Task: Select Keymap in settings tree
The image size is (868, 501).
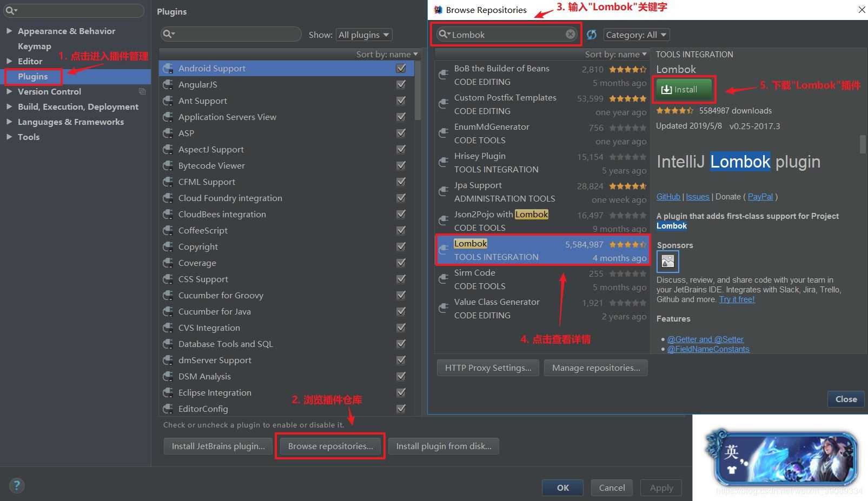Action: 35,46
